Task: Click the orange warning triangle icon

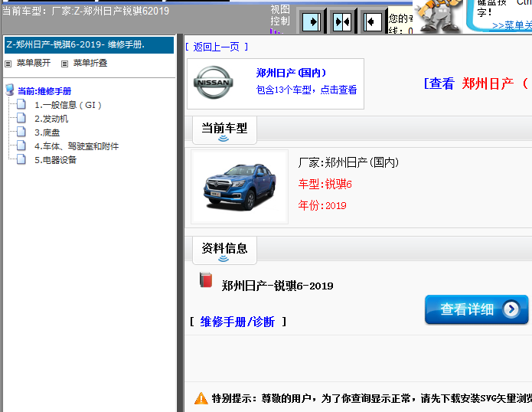Action: [x=201, y=398]
